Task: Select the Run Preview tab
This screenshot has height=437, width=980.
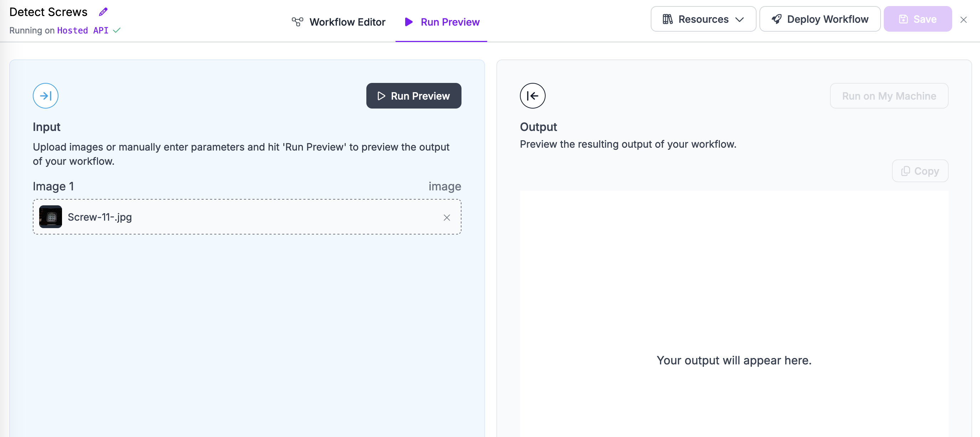Action: click(x=450, y=22)
